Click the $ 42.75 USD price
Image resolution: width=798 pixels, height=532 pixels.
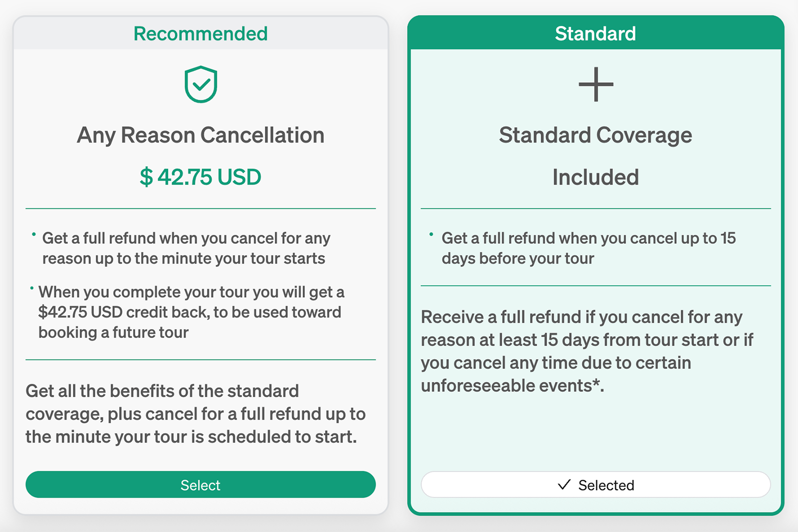tap(200, 177)
